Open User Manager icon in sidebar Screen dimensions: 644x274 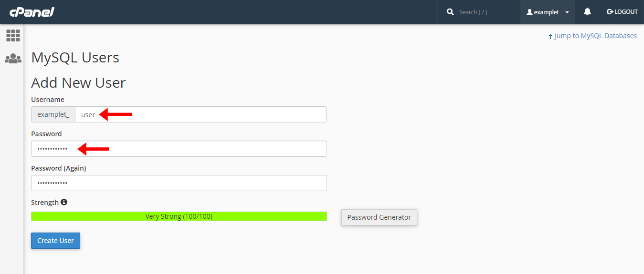(x=13, y=59)
